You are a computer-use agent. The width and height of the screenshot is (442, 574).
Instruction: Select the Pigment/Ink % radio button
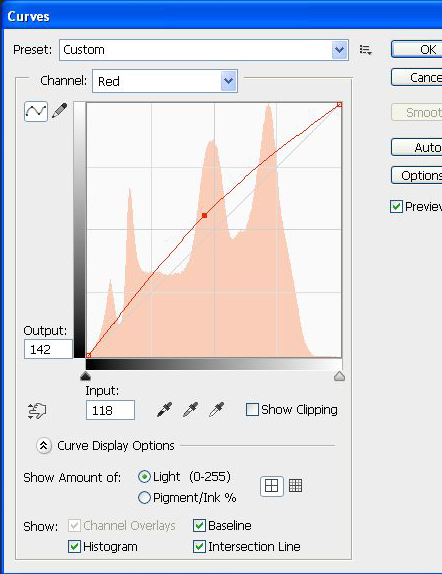[144, 497]
